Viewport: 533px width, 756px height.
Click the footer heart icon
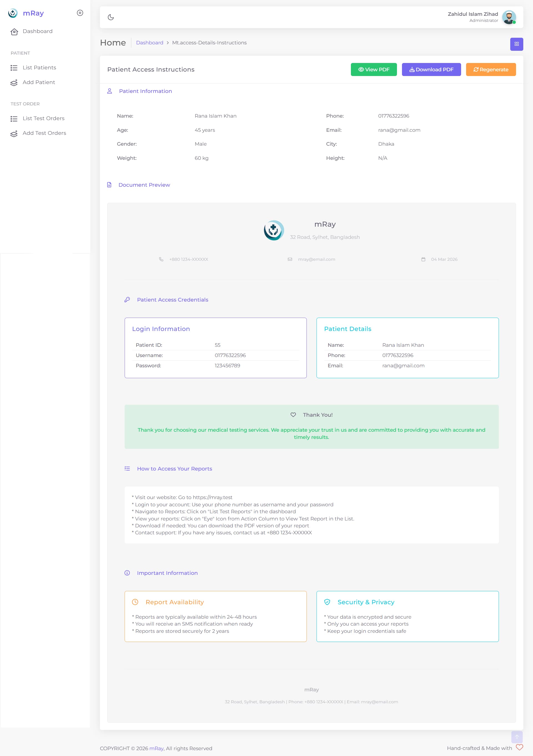tap(519, 747)
